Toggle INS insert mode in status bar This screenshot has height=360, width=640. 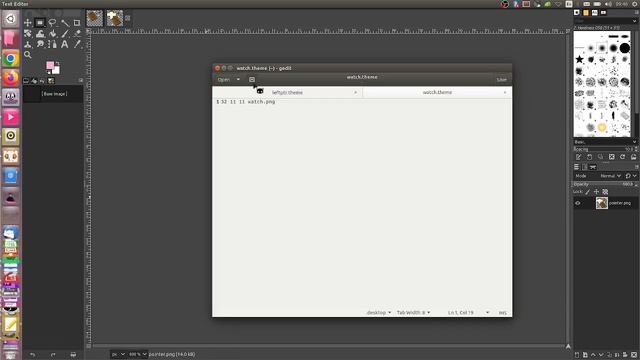click(502, 313)
